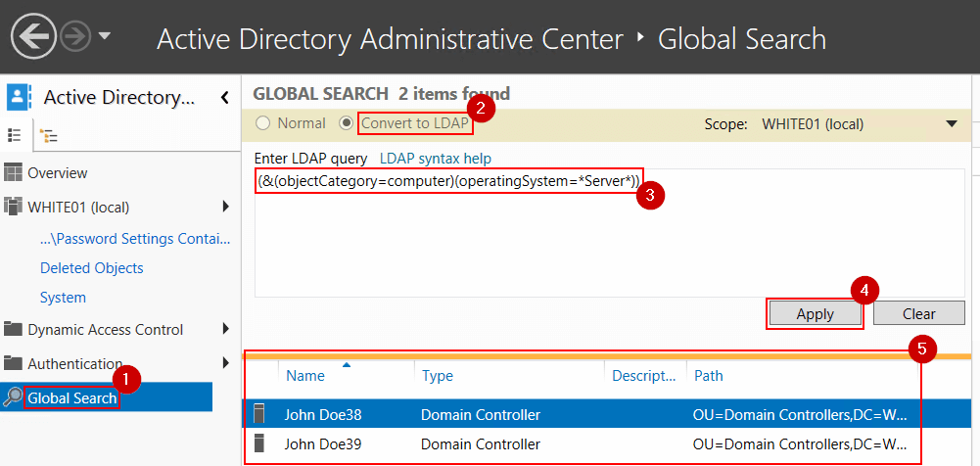
Task: Click the WHITE01 domain server icon
Action: point(14,207)
